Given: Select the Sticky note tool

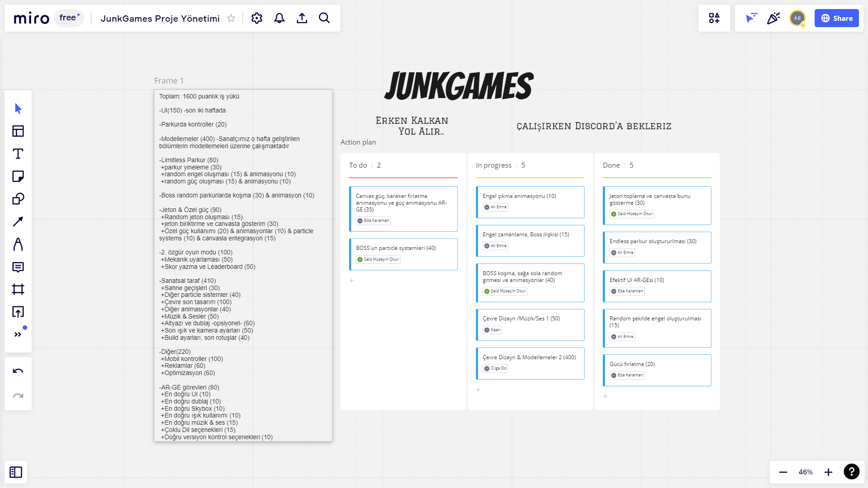Looking at the screenshot, I should pos(18,176).
